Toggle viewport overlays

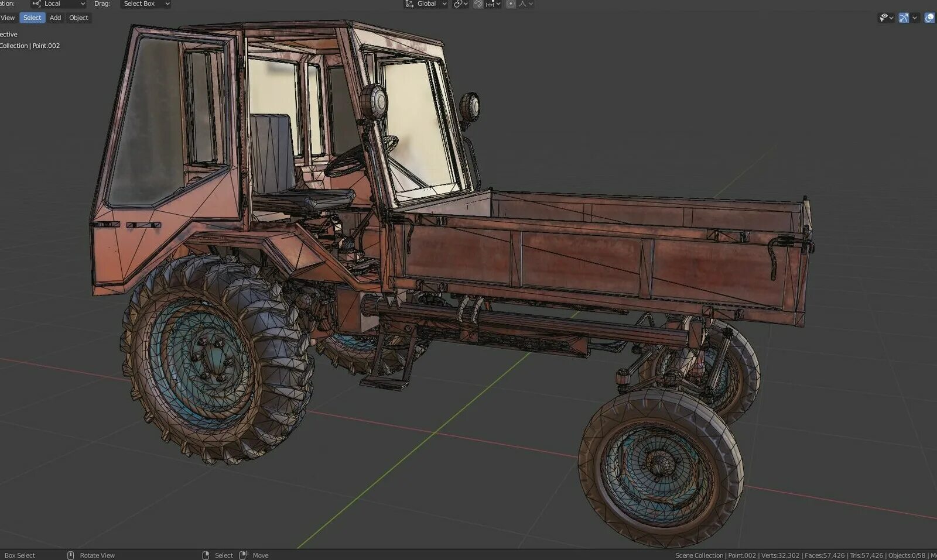929,18
